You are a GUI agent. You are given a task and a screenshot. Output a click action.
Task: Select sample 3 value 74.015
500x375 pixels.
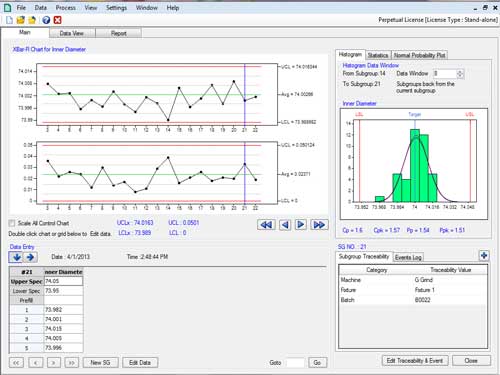click(x=63, y=329)
